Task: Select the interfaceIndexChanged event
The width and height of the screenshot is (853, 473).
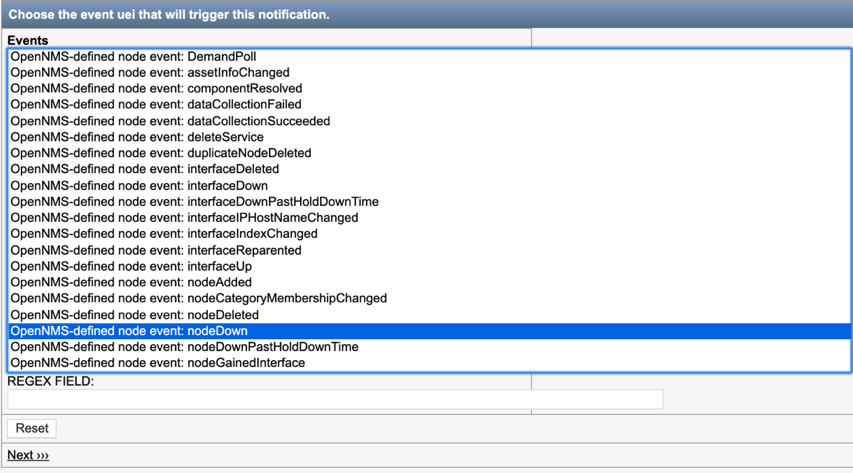Action: click(x=430, y=234)
